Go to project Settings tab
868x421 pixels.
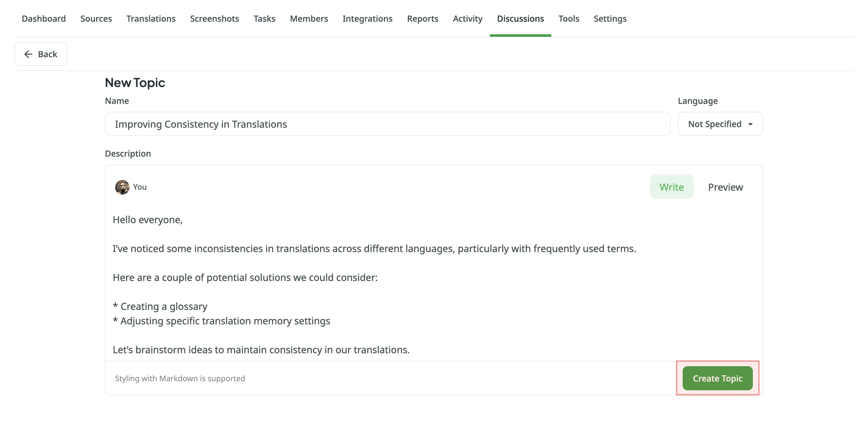tap(609, 19)
